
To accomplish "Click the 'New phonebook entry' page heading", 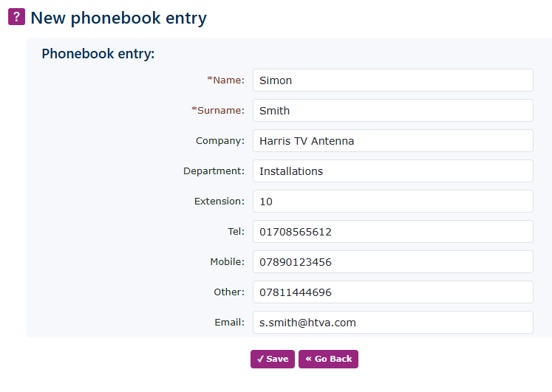I will pyautogui.click(x=118, y=18).
